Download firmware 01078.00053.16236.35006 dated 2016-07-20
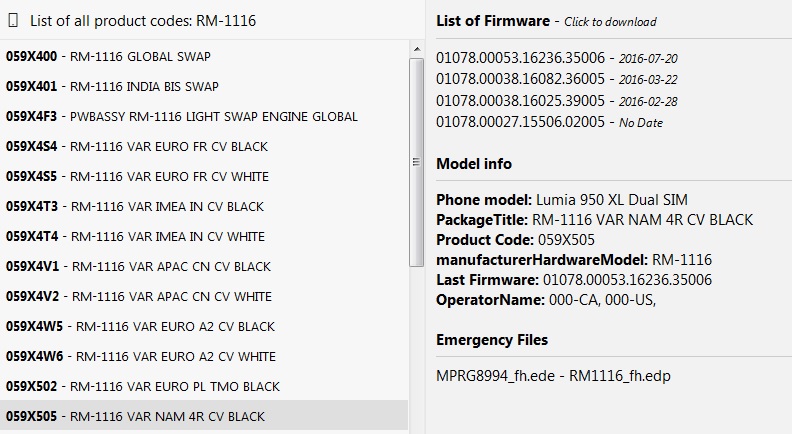The width and height of the screenshot is (792, 434). pos(557,58)
